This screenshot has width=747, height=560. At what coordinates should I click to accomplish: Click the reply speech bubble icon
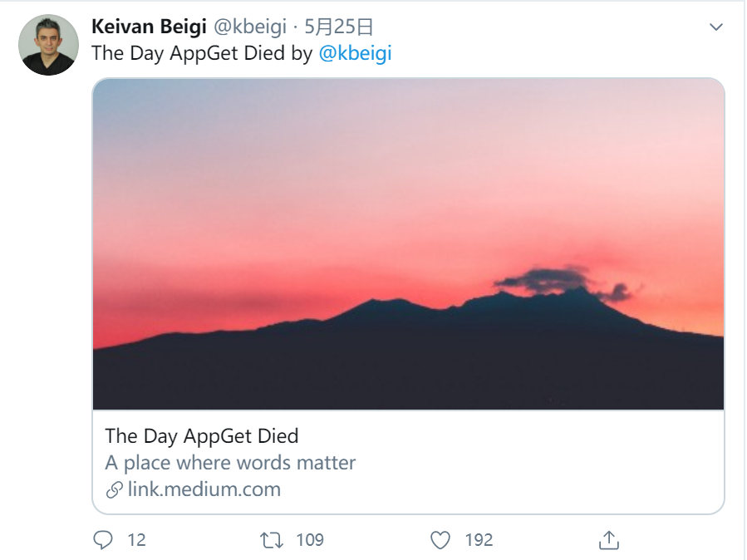pyautogui.click(x=103, y=540)
